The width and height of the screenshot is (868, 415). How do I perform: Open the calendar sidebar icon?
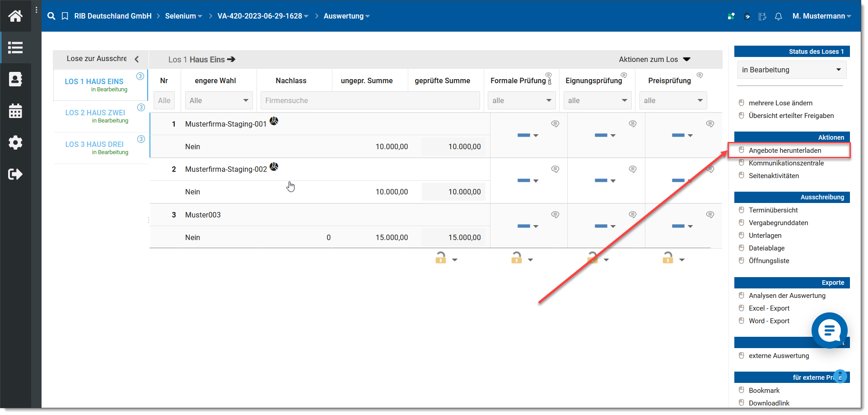pos(15,111)
